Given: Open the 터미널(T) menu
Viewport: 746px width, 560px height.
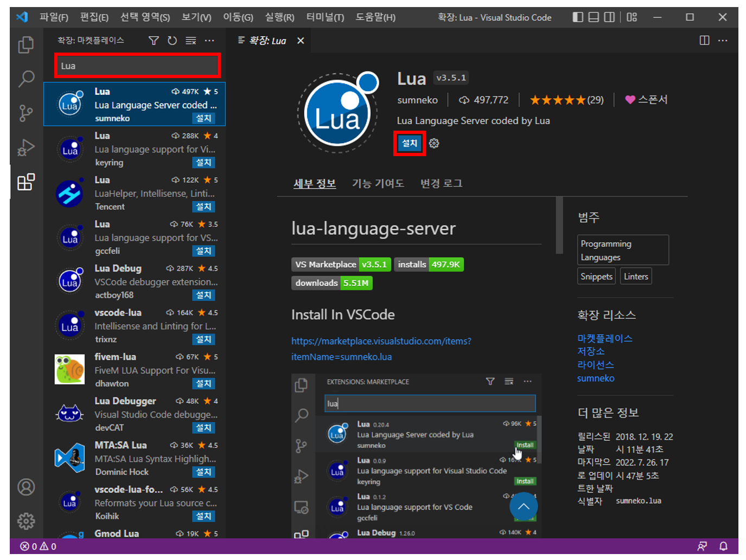Looking at the screenshot, I should coord(325,17).
